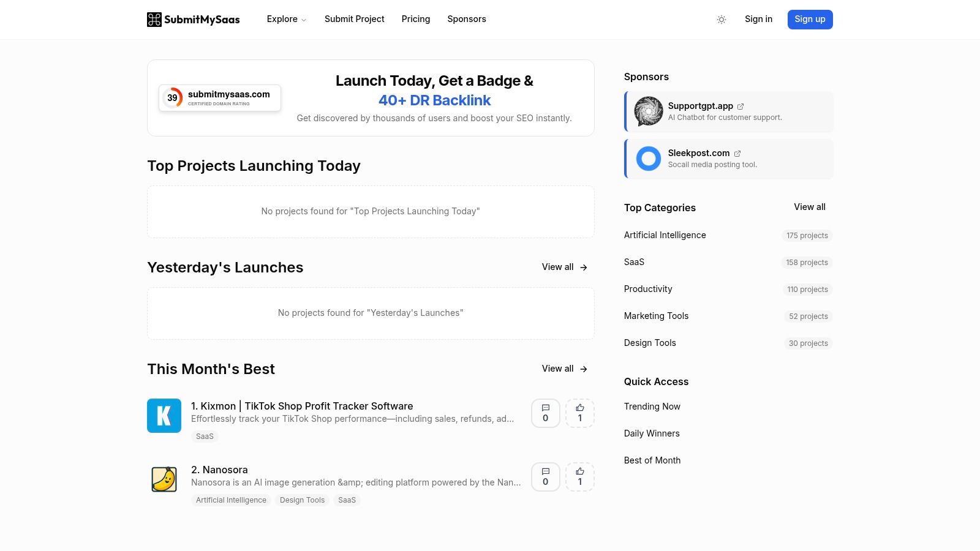Click the certified domain rating badge
Screen dimensions: 980x551
pyautogui.click(x=220, y=97)
